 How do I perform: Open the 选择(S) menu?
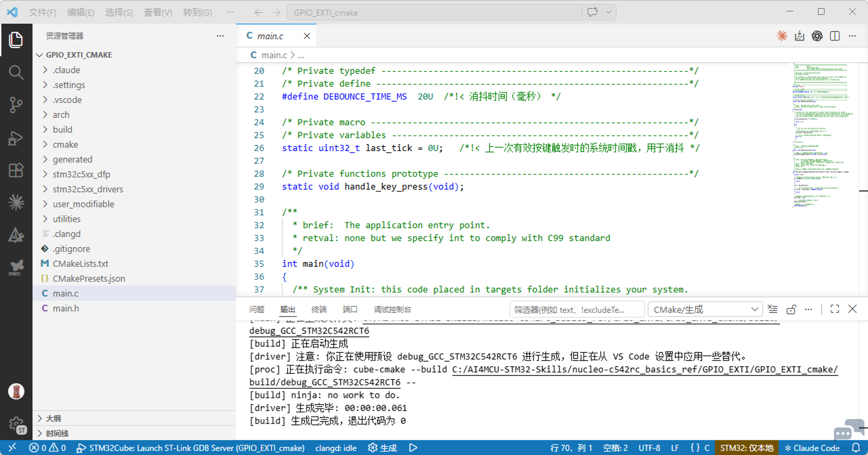(119, 12)
